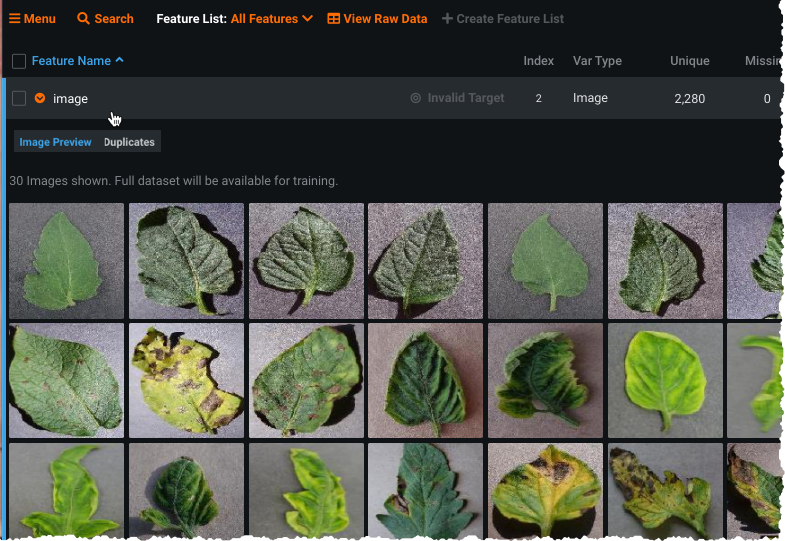Click the plus icon for Create Feature List

pos(447,19)
